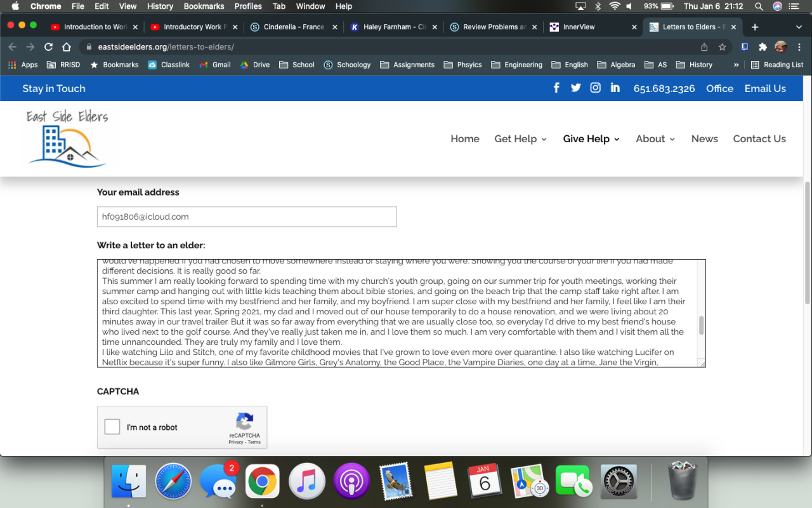Open Spotlight search in the menu bar
Viewport: 812px width, 508px height.
coord(759,6)
